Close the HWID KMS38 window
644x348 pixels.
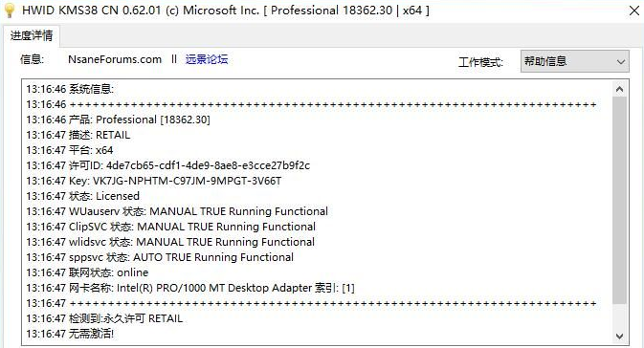(634, 11)
